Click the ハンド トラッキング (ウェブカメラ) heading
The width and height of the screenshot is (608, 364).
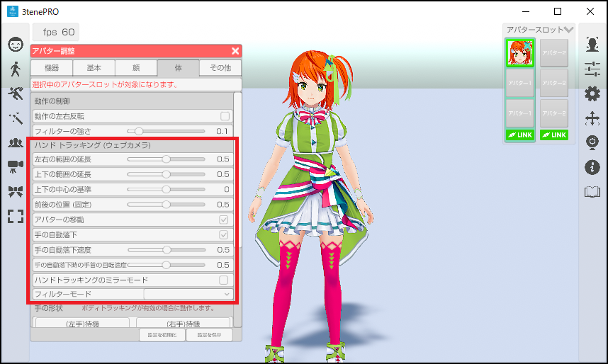point(92,145)
